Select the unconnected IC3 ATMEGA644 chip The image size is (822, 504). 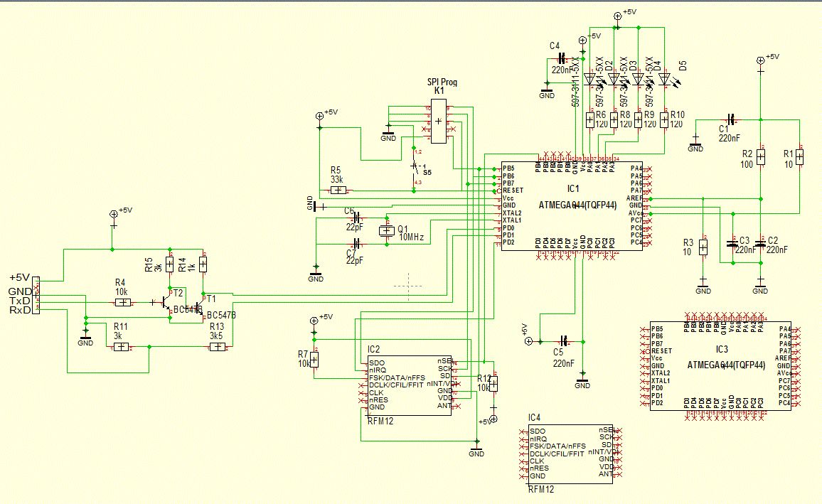(x=720, y=365)
